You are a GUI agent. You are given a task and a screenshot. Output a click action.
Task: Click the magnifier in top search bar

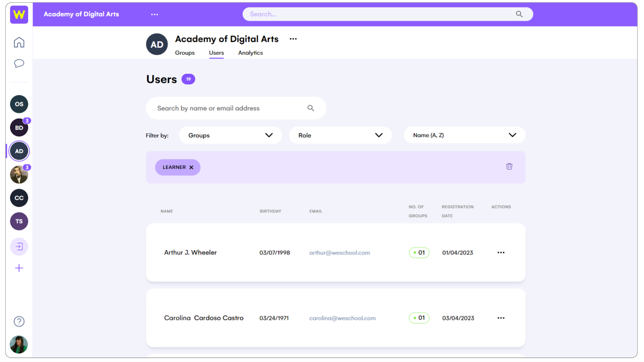click(519, 14)
